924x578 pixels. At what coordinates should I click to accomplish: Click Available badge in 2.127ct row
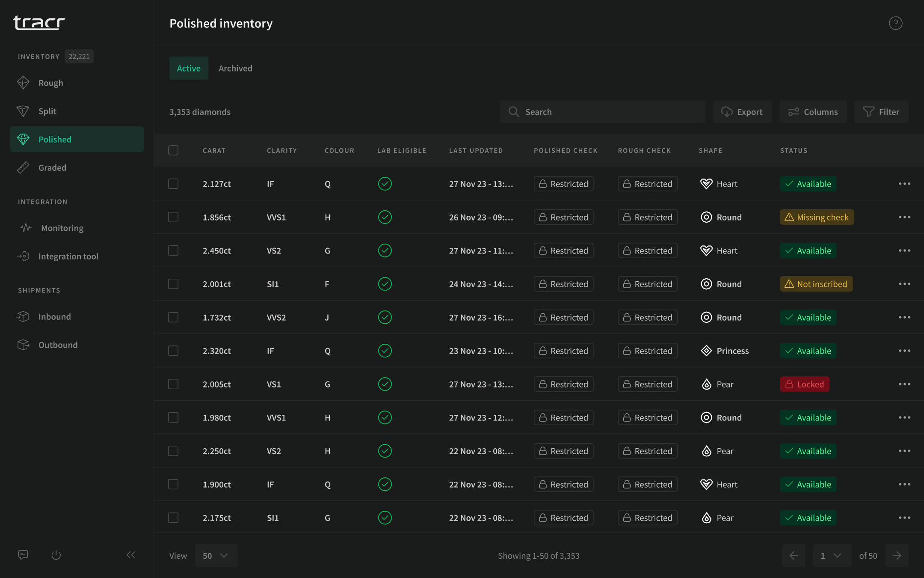(808, 184)
